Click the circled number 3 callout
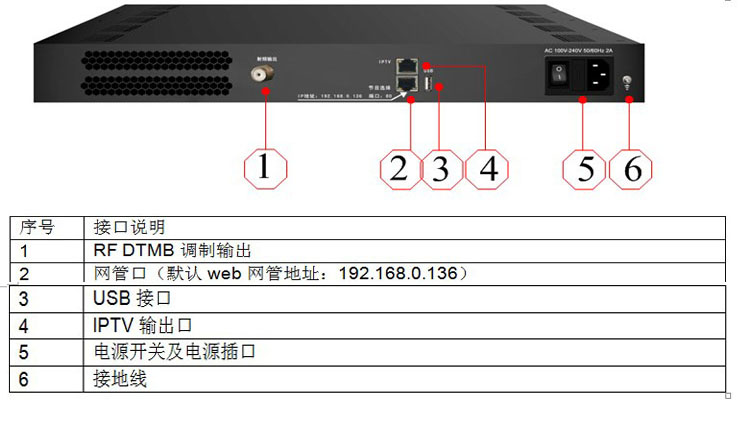The height and width of the screenshot is (447, 750). (442, 169)
